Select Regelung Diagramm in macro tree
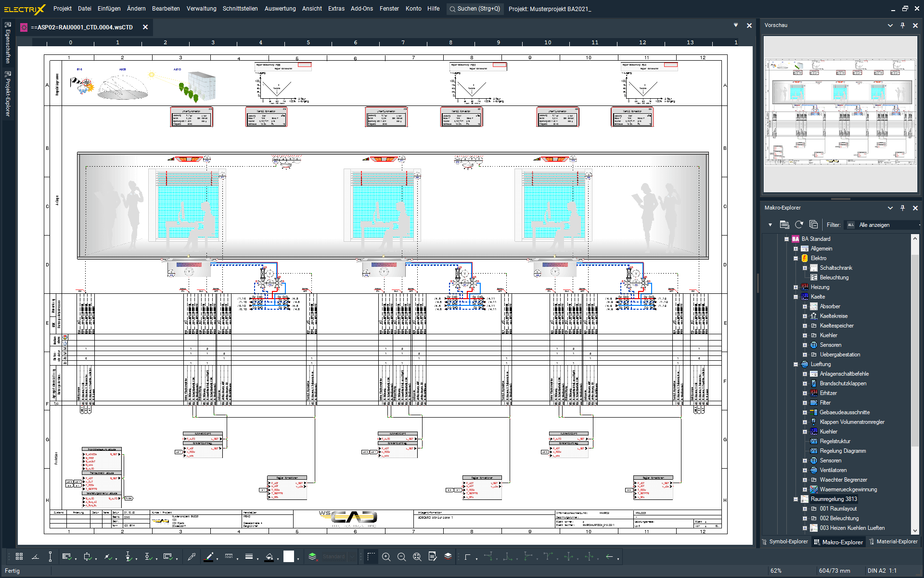The height and width of the screenshot is (578, 924). click(x=842, y=451)
